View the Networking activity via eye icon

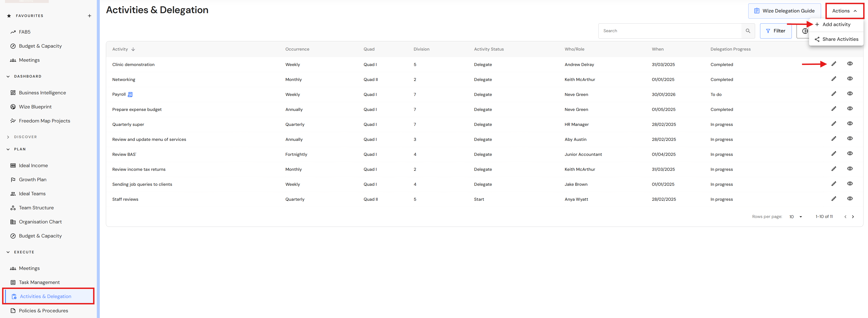click(x=849, y=78)
